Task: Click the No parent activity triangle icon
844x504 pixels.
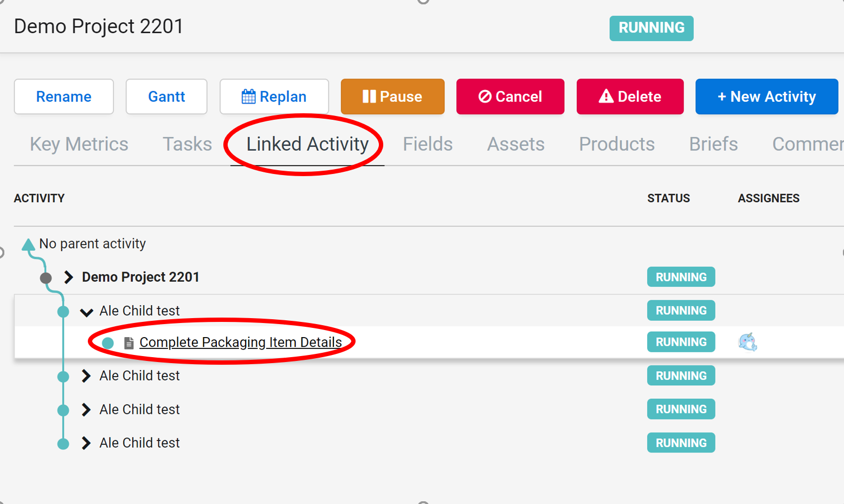Action: pos(28,244)
